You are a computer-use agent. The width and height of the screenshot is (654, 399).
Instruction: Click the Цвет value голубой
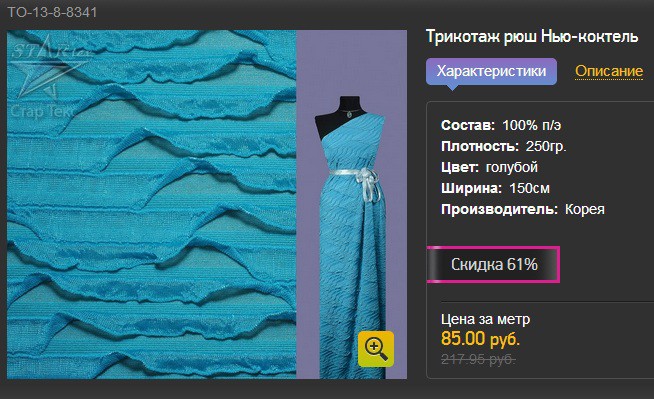(x=512, y=168)
